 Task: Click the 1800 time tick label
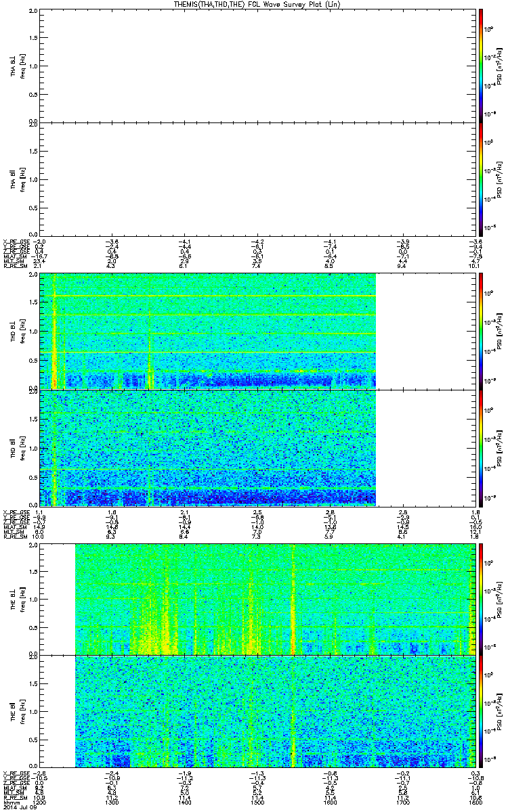[x=475, y=803]
